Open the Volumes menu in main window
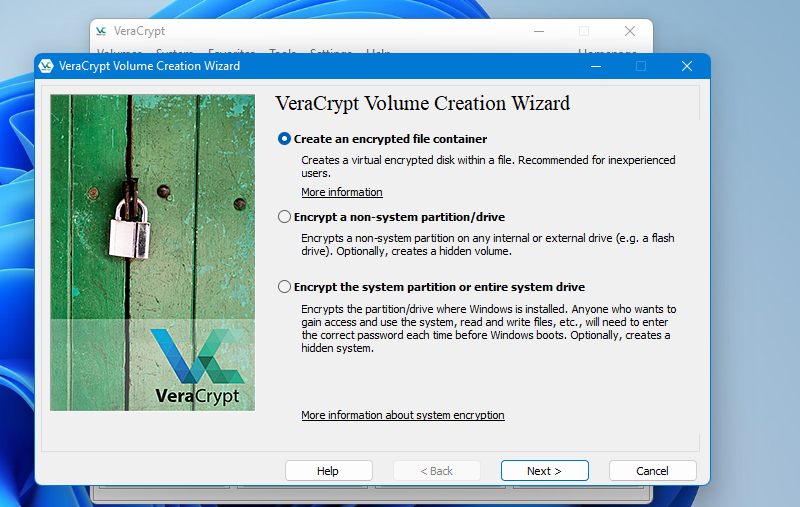Viewport: 800px width, 507px height. click(x=119, y=52)
